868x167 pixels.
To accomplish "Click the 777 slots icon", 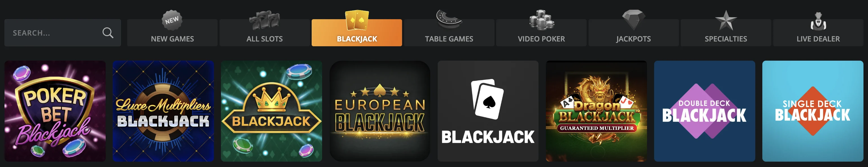I will pyautogui.click(x=264, y=21).
